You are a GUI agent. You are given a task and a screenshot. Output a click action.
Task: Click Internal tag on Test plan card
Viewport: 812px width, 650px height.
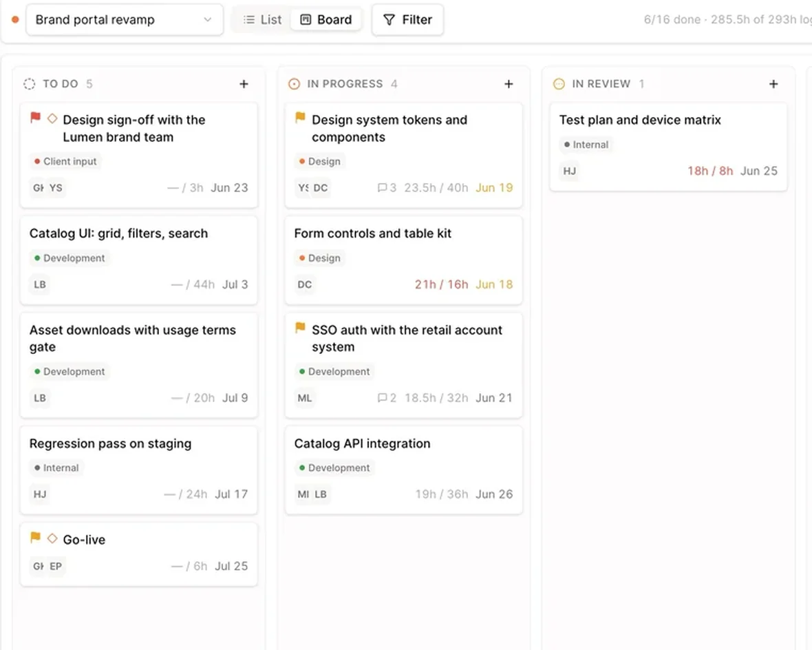coord(586,145)
